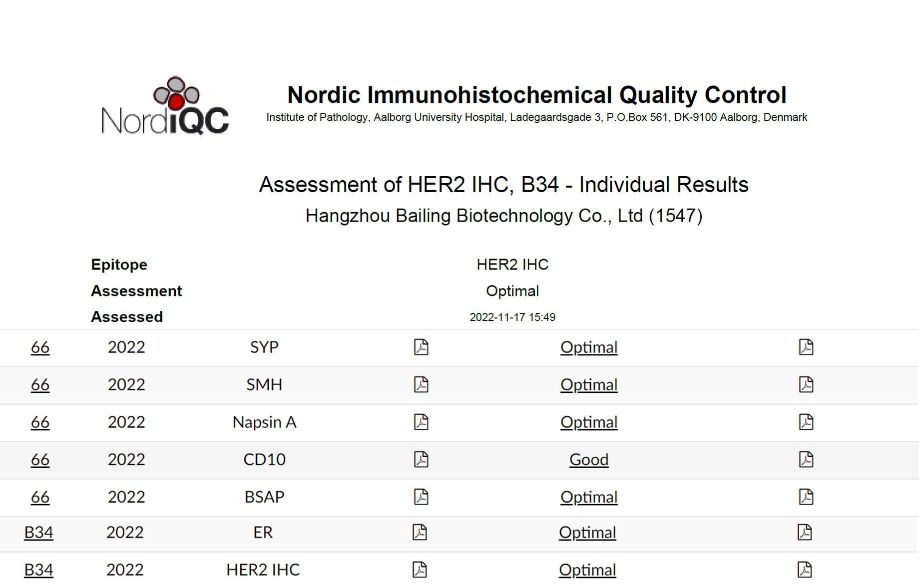Click the Optimal link for HER2 IHC row
Screen dimensions: 920x588
pyautogui.click(x=587, y=570)
